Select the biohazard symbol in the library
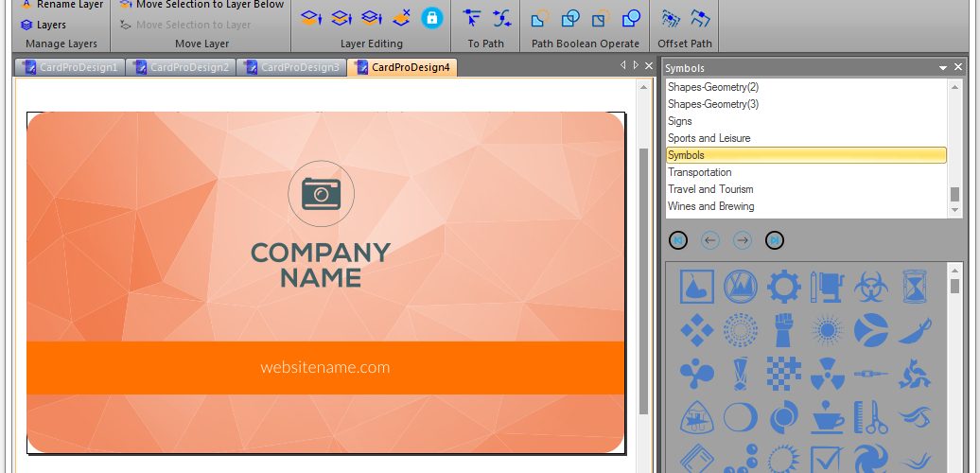This screenshot has width=980, height=473. 870,287
